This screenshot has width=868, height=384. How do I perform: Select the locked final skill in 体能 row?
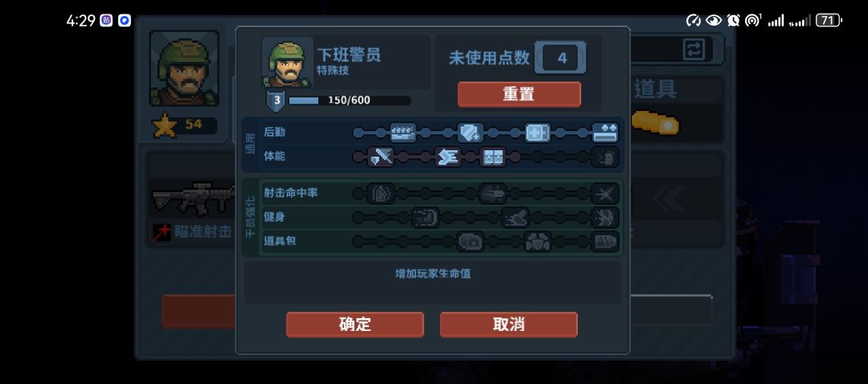click(x=604, y=157)
